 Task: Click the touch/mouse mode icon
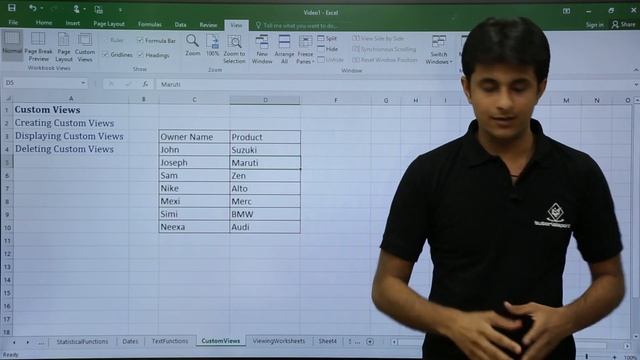[77, 9]
